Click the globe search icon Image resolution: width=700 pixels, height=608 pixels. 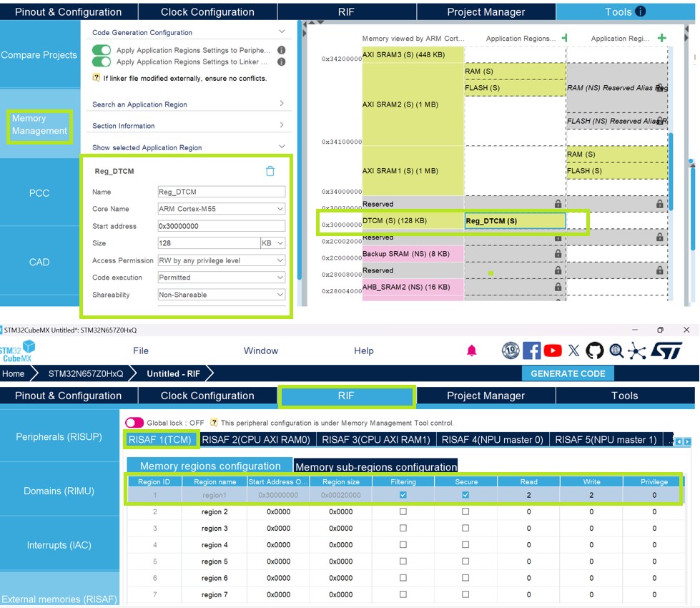616,350
